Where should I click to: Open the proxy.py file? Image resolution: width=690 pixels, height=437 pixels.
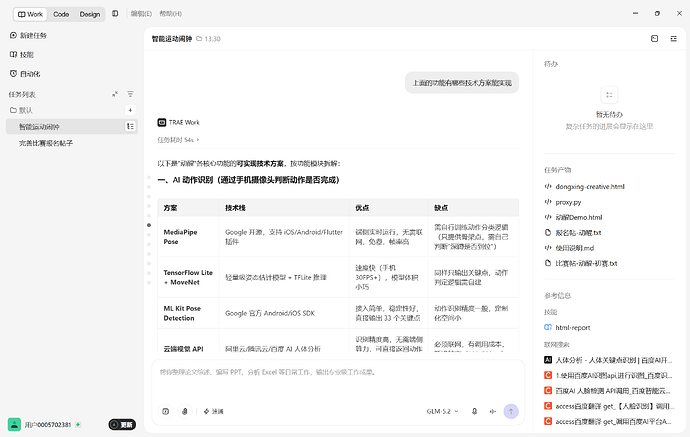563,202
